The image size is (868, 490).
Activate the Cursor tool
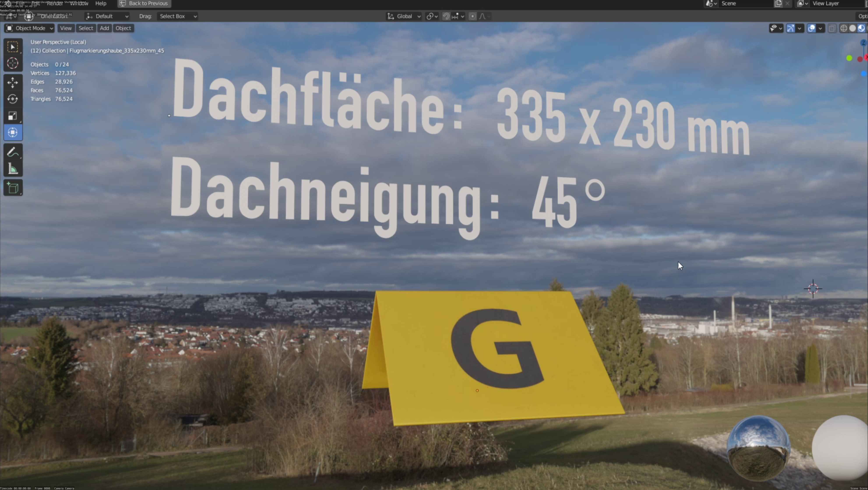(13, 63)
